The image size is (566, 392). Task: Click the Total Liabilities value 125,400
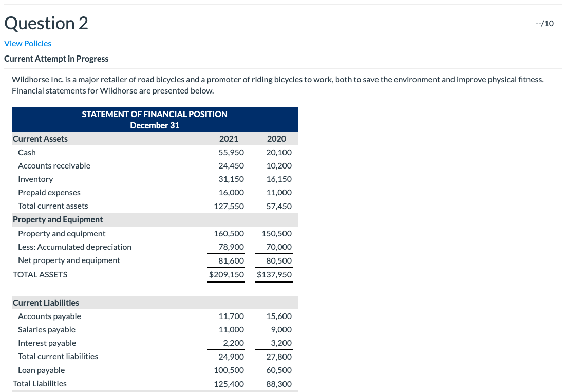(x=230, y=383)
